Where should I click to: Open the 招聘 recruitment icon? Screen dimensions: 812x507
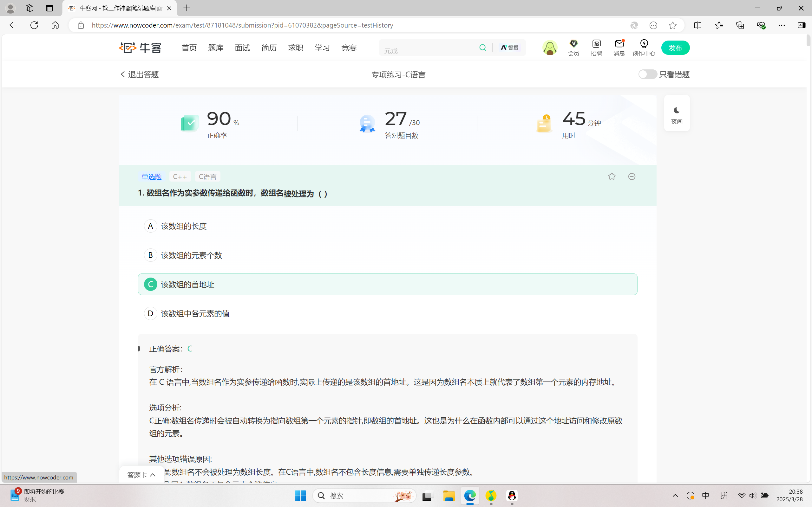click(596, 47)
